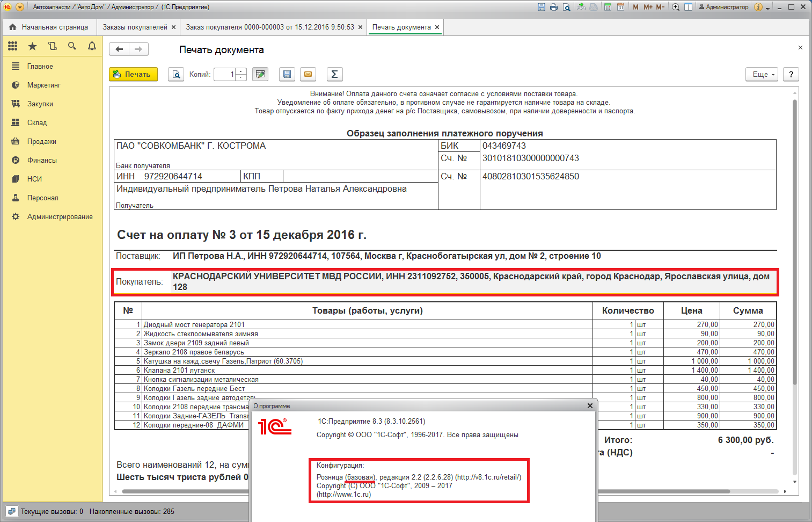Expand the dropdown arrow beside info icon
Image resolution: width=812 pixels, height=522 pixels.
tap(768, 8)
